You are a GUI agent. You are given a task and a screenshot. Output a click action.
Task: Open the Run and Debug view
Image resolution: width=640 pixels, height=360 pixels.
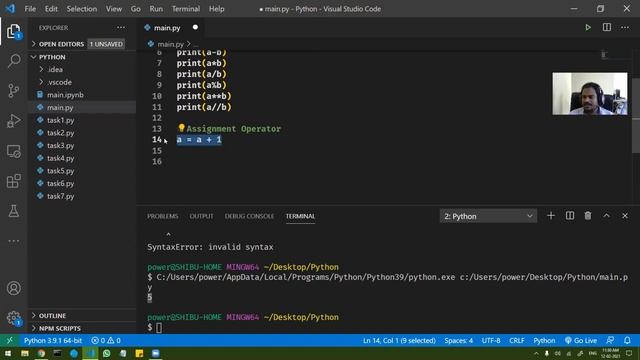click(13, 121)
